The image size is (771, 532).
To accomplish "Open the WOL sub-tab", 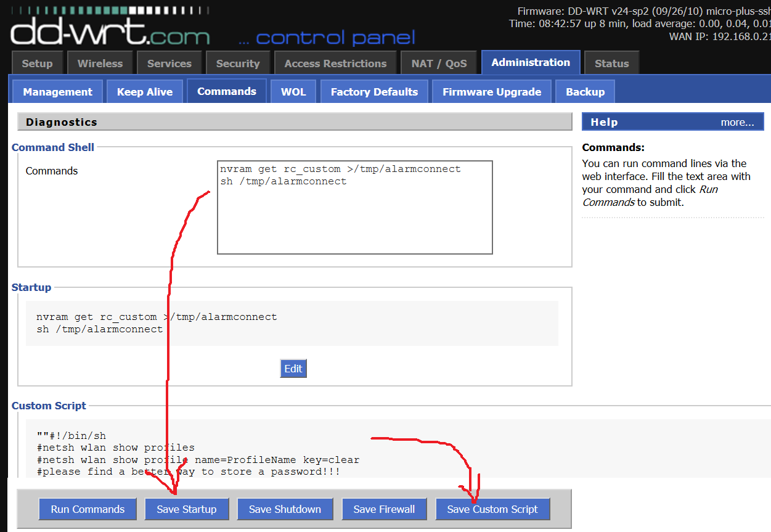I will coord(293,91).
